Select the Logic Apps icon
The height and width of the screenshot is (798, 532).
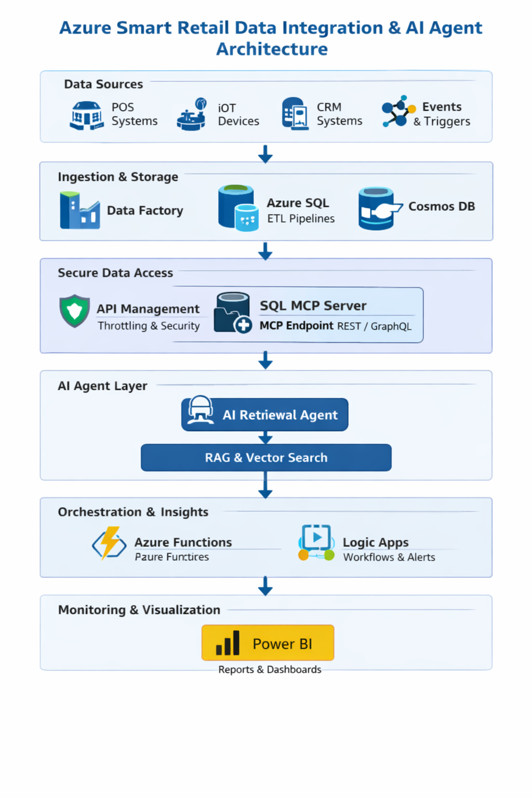coord(316,543)
